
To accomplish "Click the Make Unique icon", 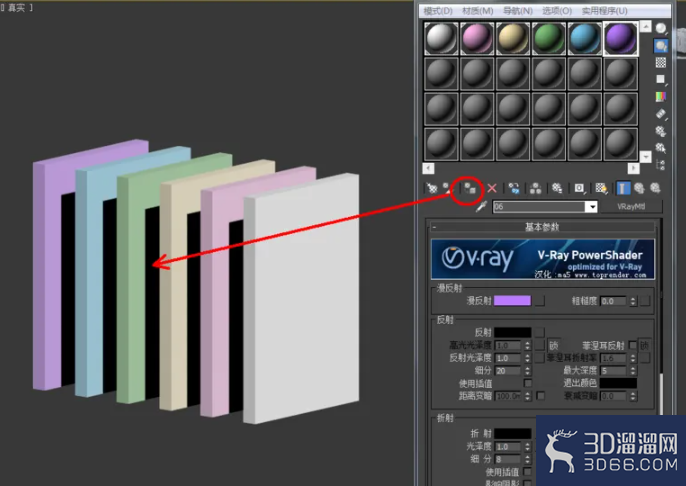I will tap(535, 189).
